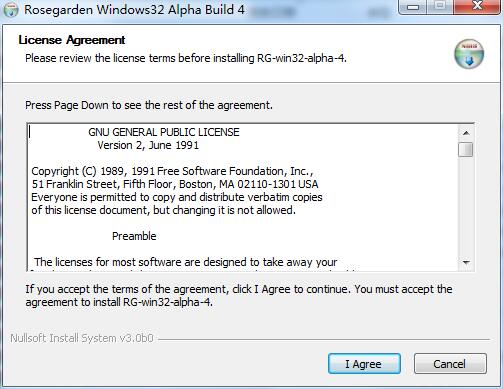
Task: Click the 'GNU GENERAL PUBLIC LICENSE' heading text
Action: 164,132
